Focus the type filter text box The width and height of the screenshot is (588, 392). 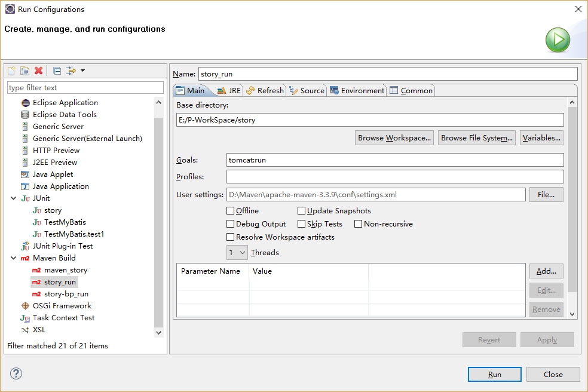pos(85,88)
